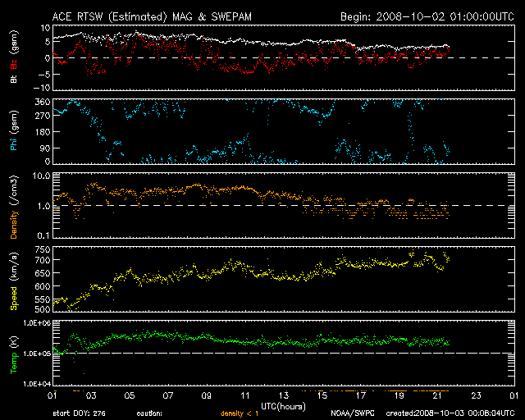Viewport: 525px width, 420px height.
Task: Click the '21' hour label on the time axis
Action: pos(437,395)
